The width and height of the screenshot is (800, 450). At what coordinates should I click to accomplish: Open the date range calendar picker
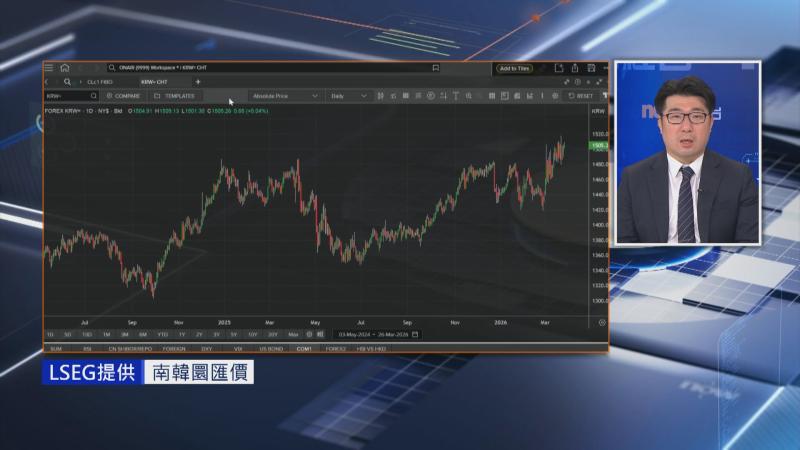[x=415, y=334]
